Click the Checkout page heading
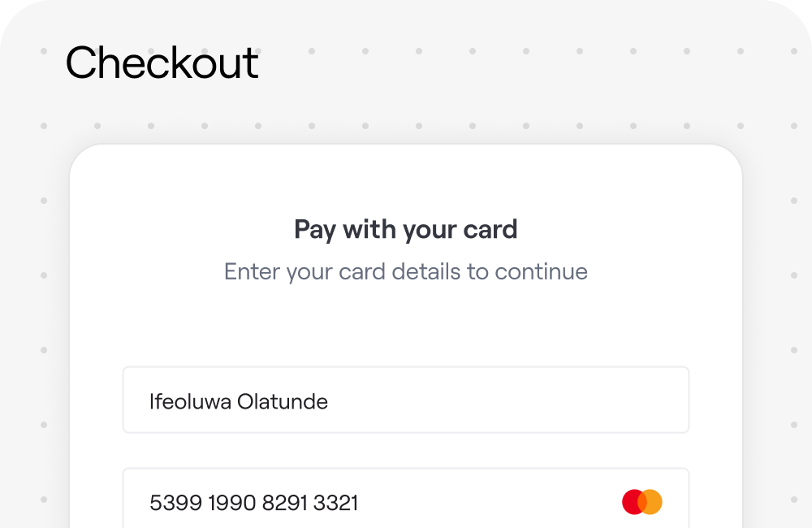This screenshot has height=528, width=812. click(x=162, y=63)
